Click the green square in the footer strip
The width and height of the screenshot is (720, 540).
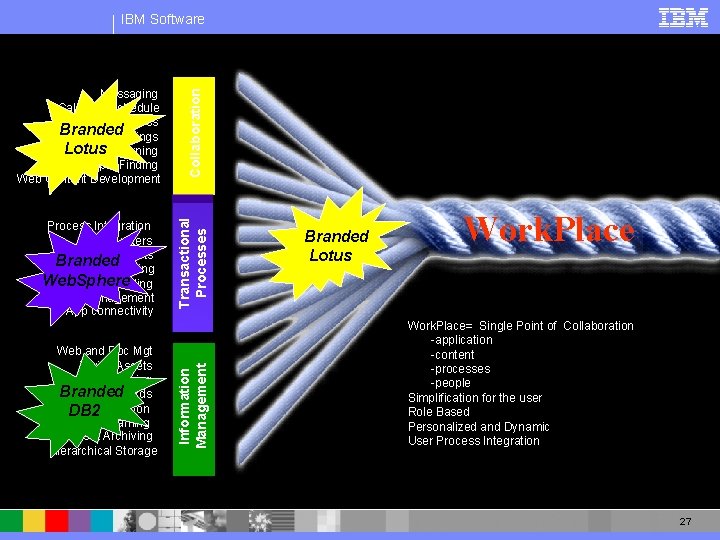click(11, 521)
